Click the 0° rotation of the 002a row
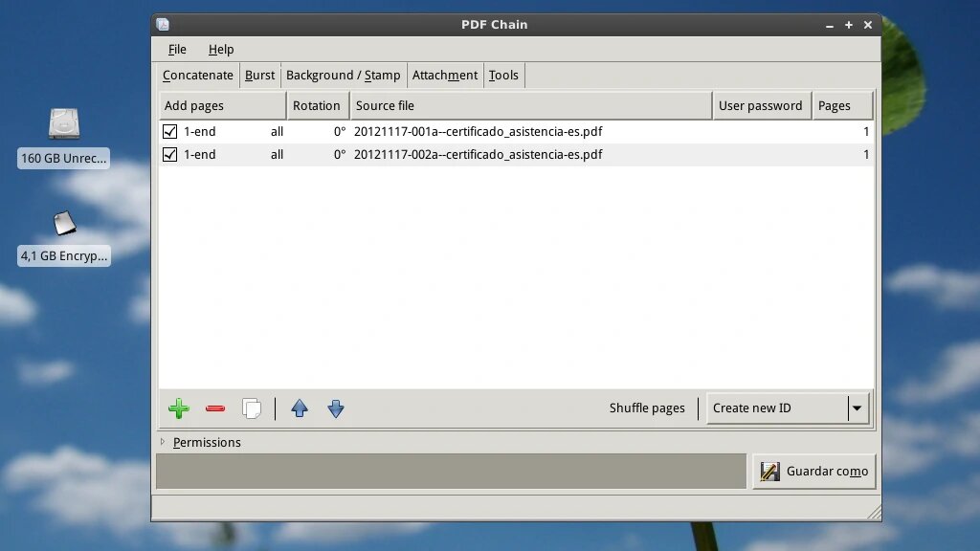980x551 pixels. (340, 154)
